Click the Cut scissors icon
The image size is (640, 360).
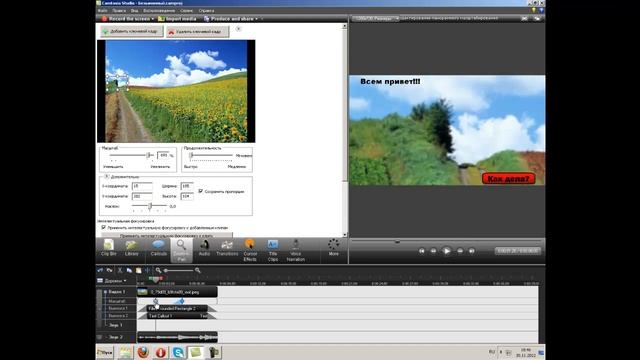coord(120,270)
